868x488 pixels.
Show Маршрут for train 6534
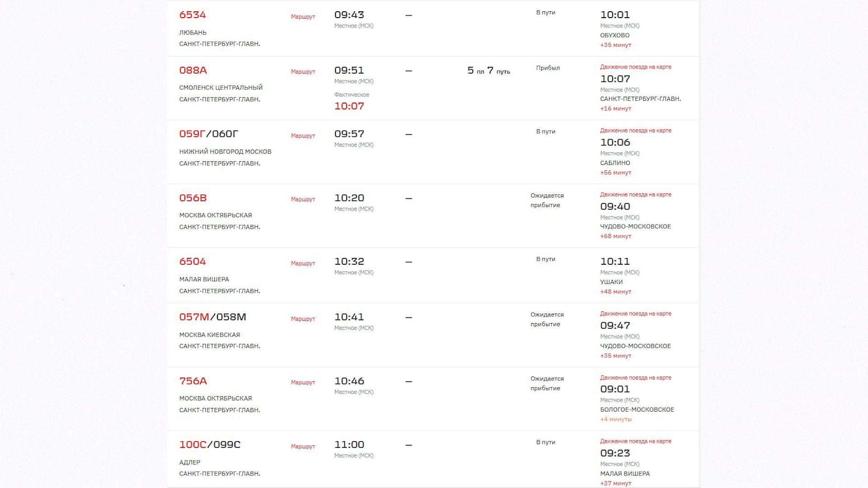coord(303,17)
